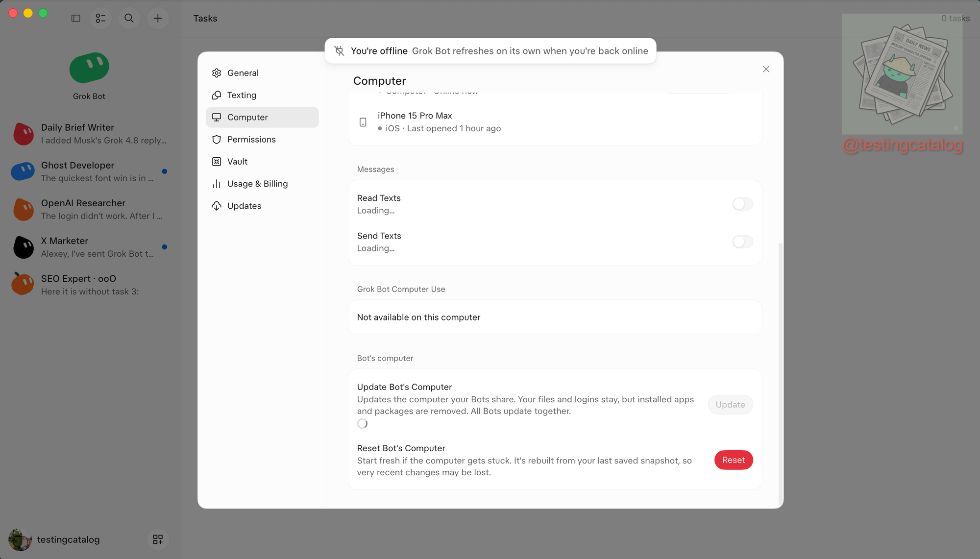Enable the Read Texts toggle
The height and width of the screenshot is (559, 980).
742,204
